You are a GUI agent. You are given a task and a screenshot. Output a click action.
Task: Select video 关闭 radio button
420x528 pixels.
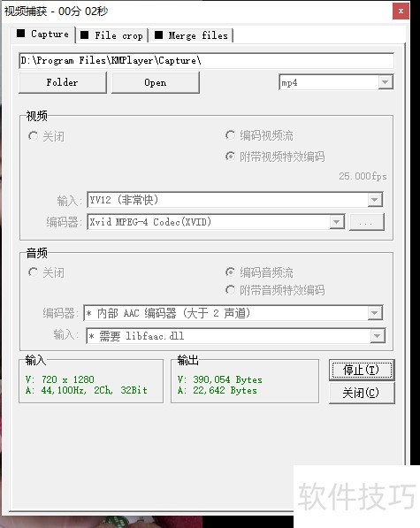tap(46, 136)
